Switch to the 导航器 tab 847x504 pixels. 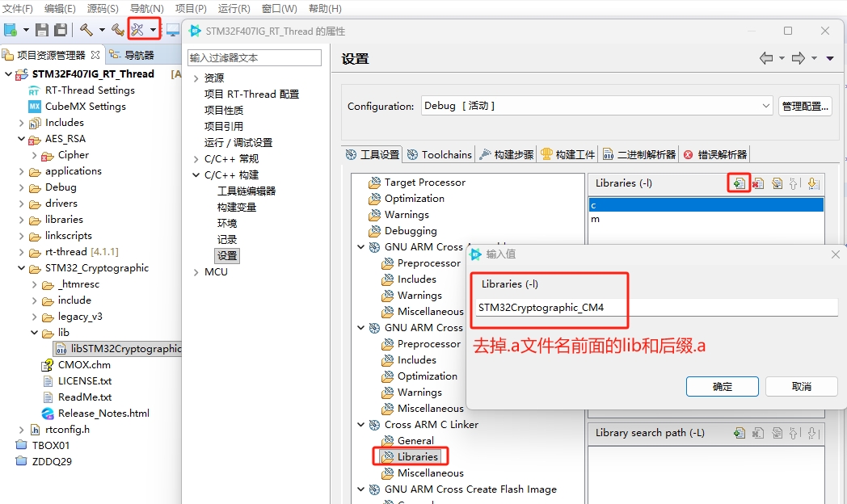[x=133, y=55]
